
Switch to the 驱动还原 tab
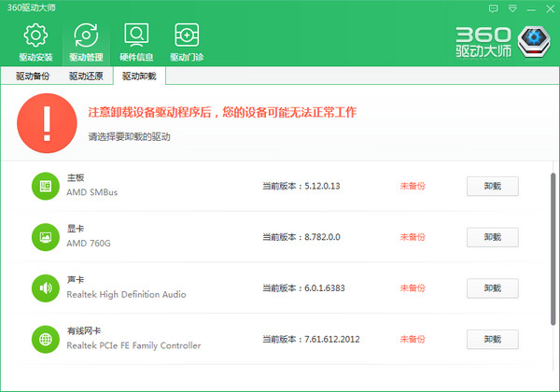85,77
